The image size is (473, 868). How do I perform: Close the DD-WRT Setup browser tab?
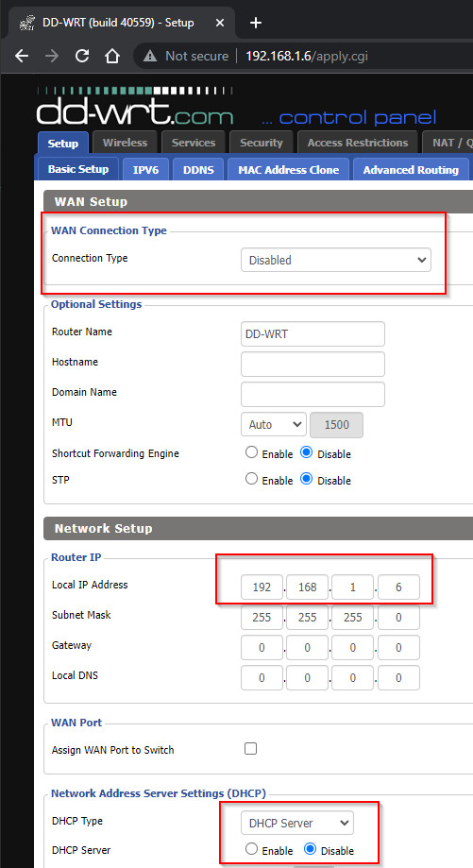coord(220,23)
